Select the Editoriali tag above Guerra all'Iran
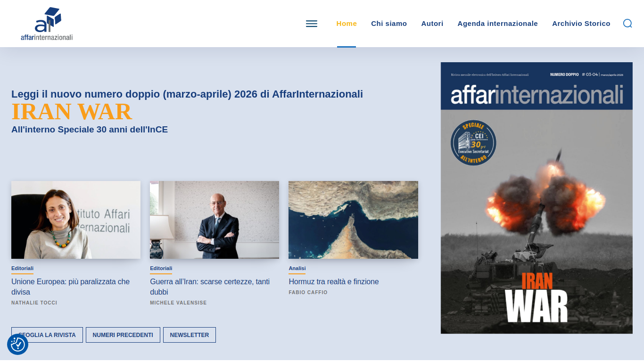 coord(161,268)
